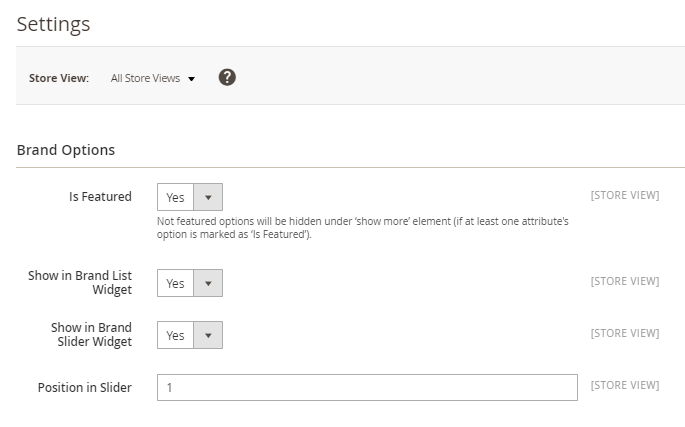
Task: Click the Is Featured dropdown arrow button
Action: (x=208, y=197)
